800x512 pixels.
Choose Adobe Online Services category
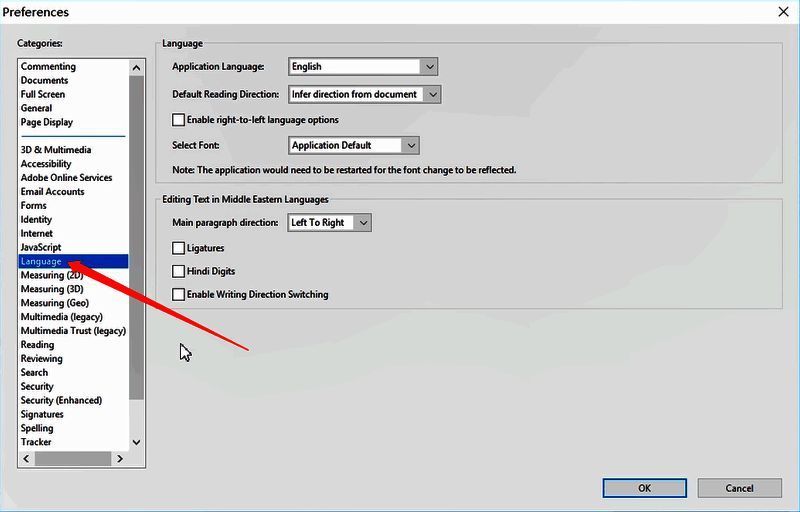point(66,177)
